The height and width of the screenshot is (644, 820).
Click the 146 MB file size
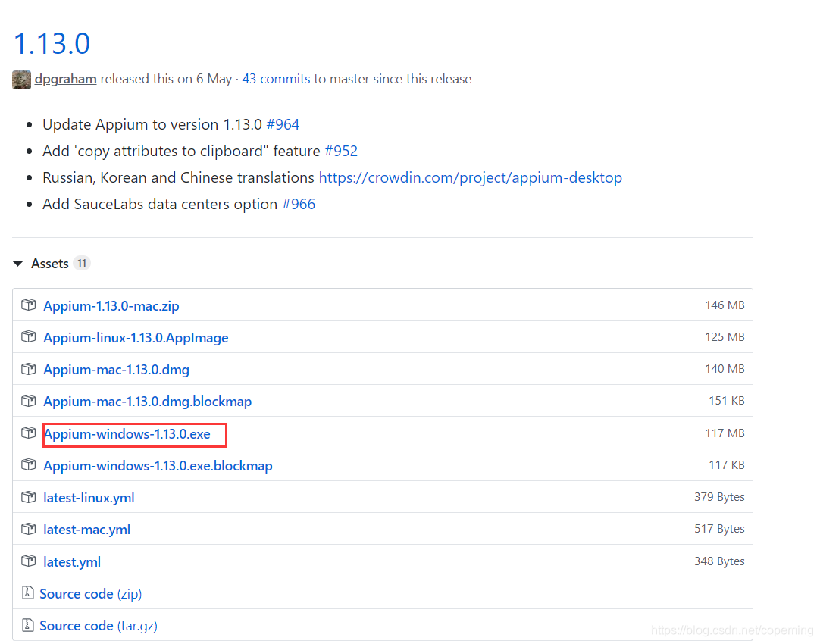725,305
